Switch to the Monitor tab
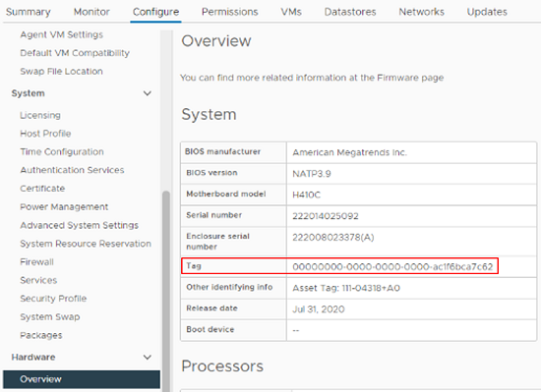Viewport: 541px width, 392px height. pyautogui.click(x=91, y=12)
